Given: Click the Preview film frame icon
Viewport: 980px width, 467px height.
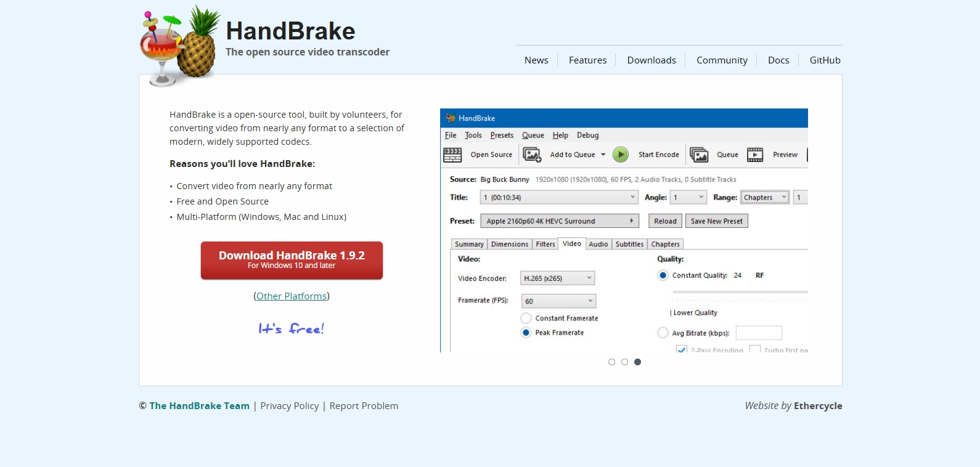Looking at the screenshot, I should (x=755, y=155).
